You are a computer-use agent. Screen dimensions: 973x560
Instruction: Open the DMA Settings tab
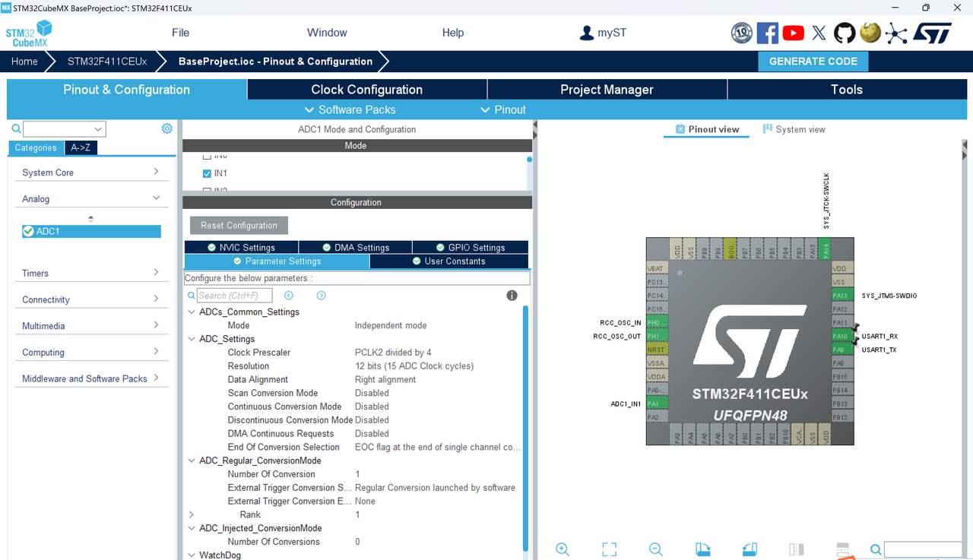pyautogui.click(x=356, y=247)
